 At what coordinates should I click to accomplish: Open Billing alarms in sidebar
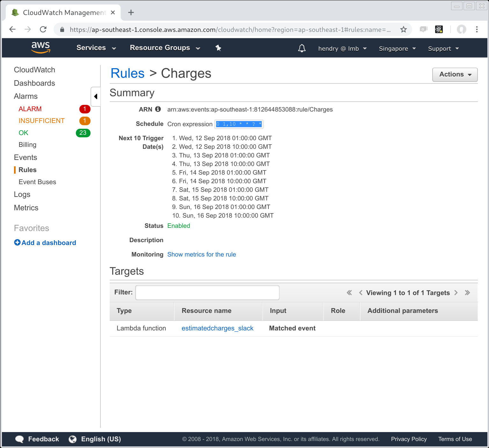[27, 145]
